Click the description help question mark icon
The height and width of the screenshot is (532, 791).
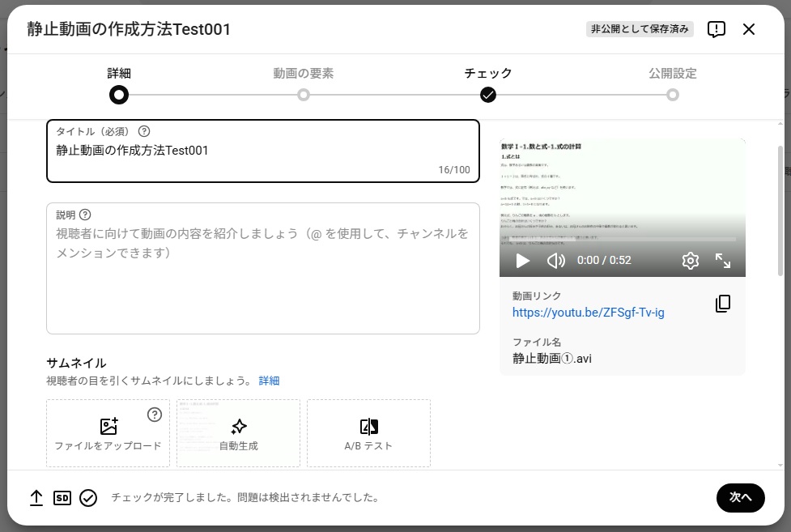coord(85,215)
